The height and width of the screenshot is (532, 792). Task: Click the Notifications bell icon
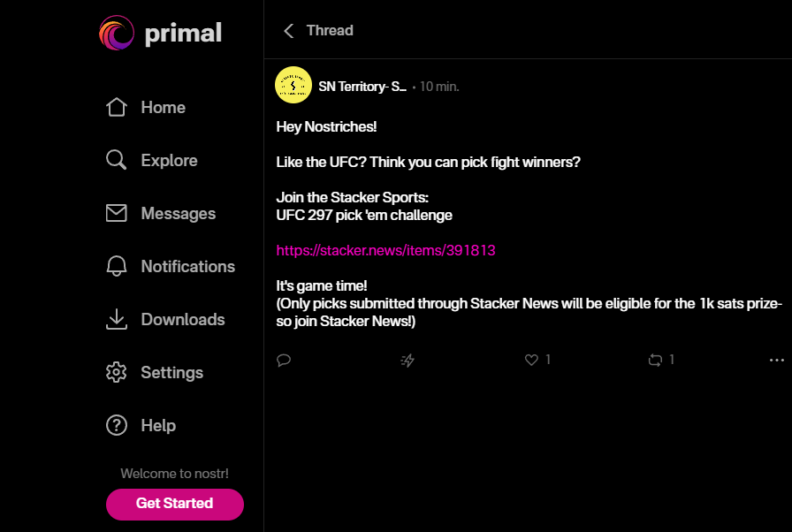116,267
